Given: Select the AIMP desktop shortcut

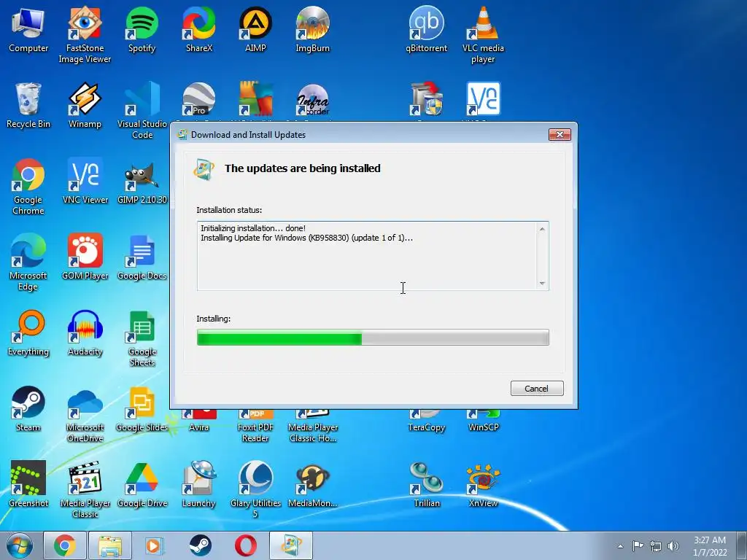Looking at the screenshot, I should 255,31.
